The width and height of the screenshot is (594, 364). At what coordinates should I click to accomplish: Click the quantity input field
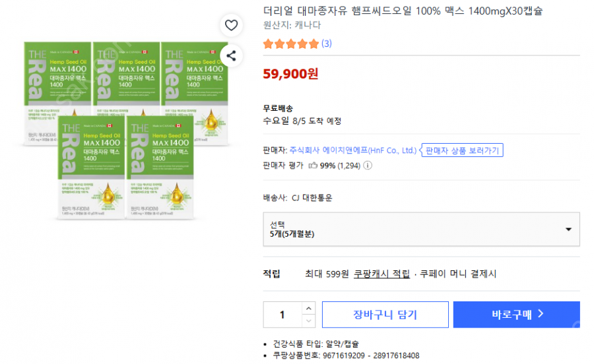(x=282, y=315)
